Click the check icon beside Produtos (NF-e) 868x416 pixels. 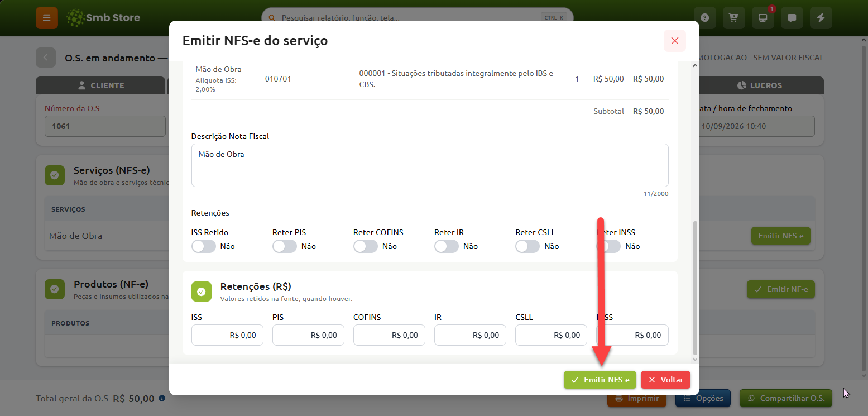point(55,289)
